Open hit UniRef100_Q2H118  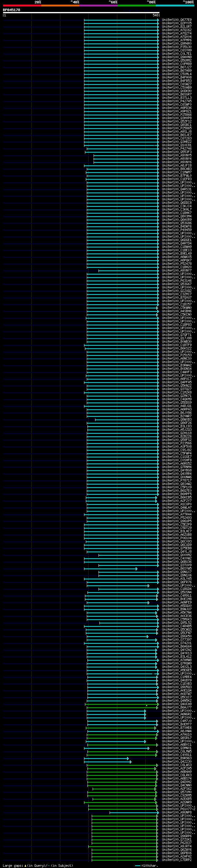coord(176,433)
